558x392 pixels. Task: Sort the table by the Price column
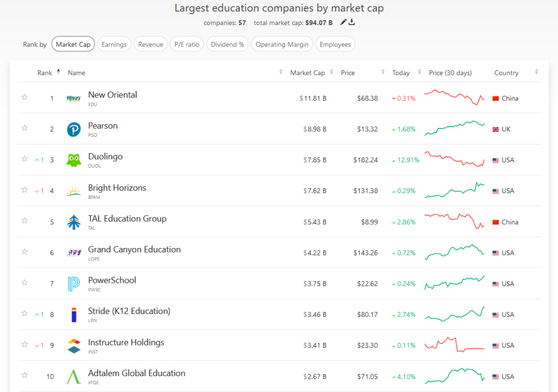[x=348, y=73]
